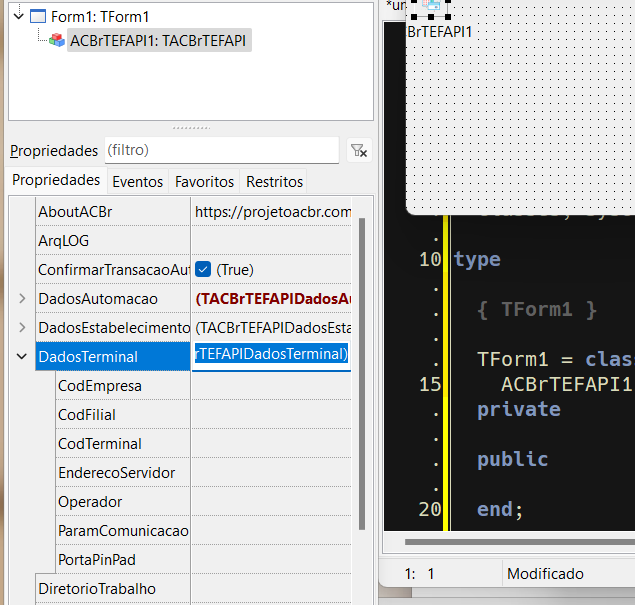This screenshot has width=635, height=605.
Task: Clear the property filter with the funnel icon
Action: click(359, 151)
